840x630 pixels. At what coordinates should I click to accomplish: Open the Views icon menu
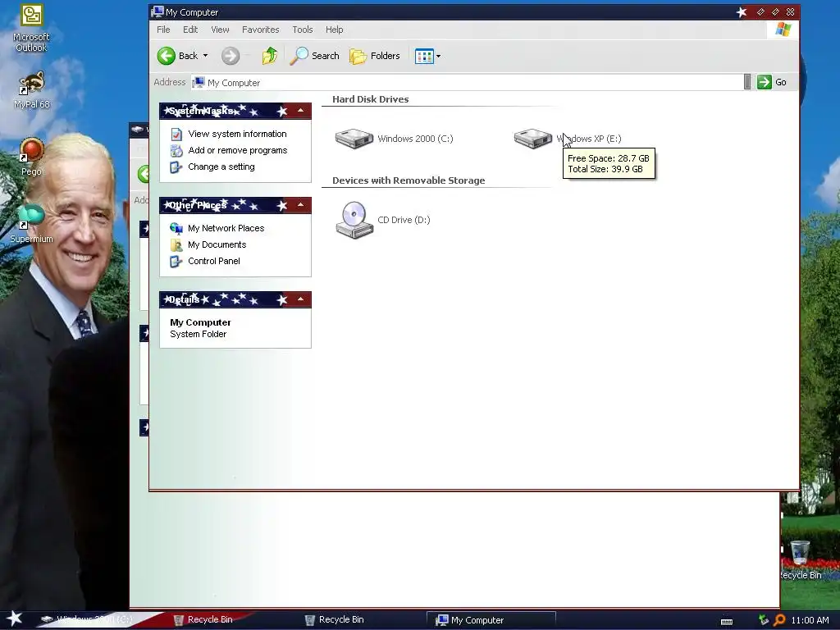click(x=427, y=56)
